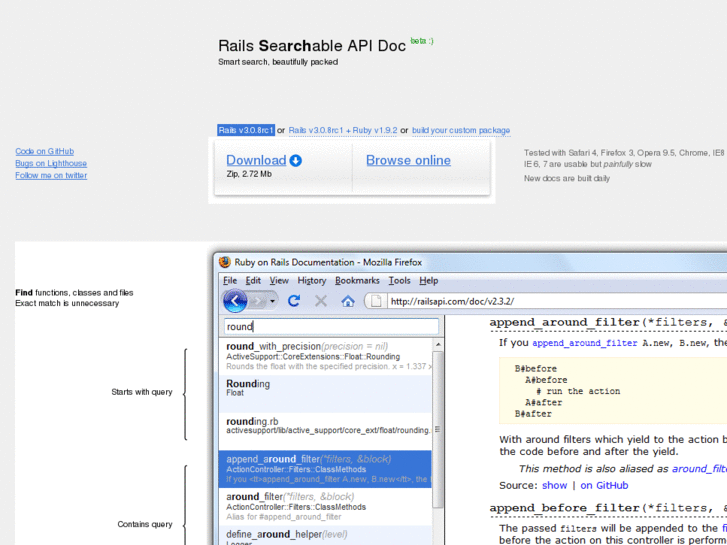Select the Rounding Float search result
Viewport: 727px width, 545px height.
click(325, 394)
